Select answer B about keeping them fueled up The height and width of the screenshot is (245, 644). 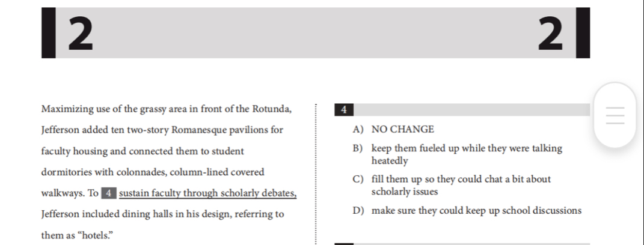(x=457, y=154)
